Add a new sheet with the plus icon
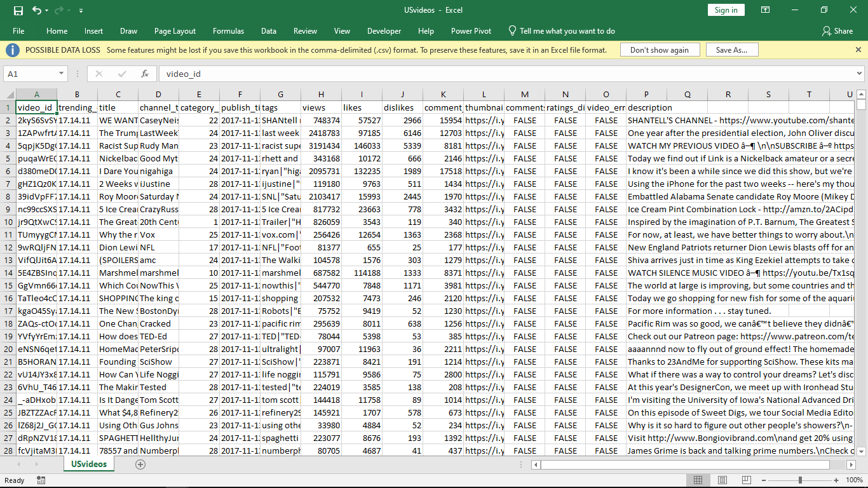 pos(140,464)
